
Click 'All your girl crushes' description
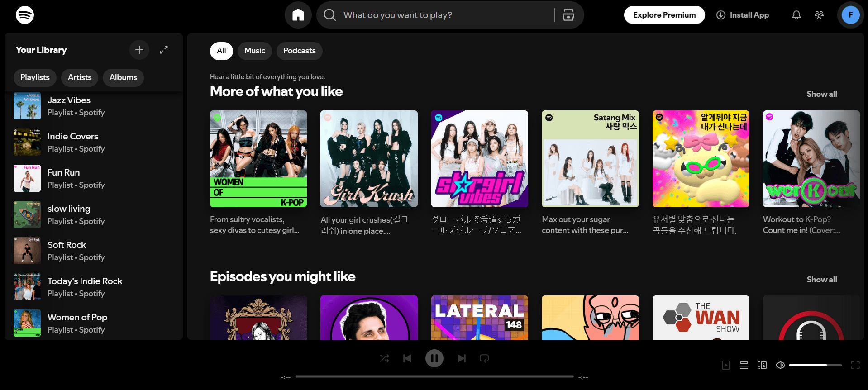coord(365,225)
